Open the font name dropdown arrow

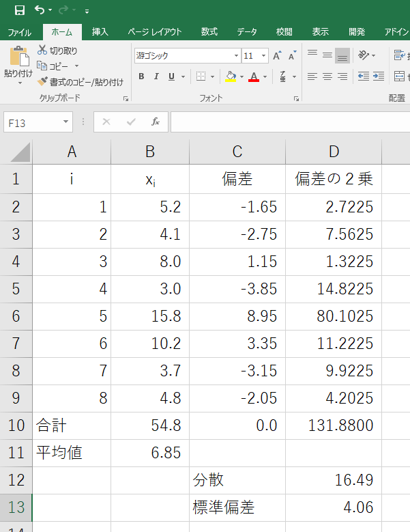coord(237,55)
